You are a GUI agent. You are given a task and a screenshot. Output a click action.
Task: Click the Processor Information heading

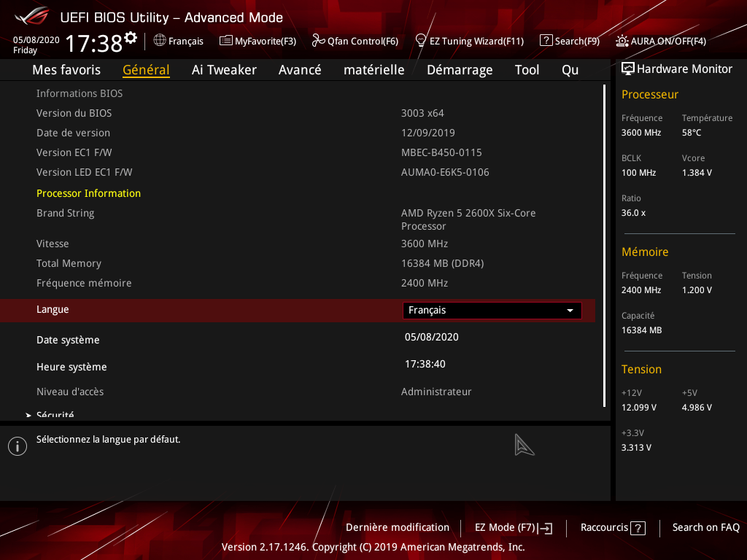tap(88, 193)
